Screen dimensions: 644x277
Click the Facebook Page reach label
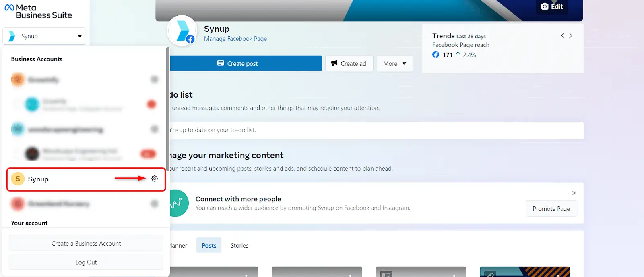tap(461, 45)
